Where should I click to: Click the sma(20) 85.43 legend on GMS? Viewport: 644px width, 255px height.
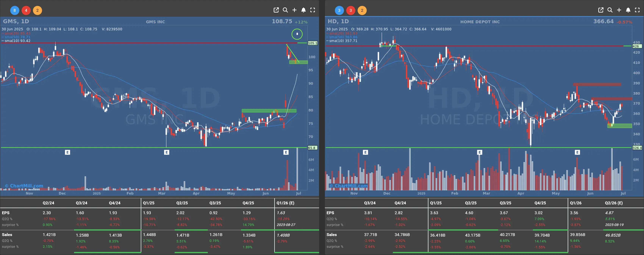[16, 33]
